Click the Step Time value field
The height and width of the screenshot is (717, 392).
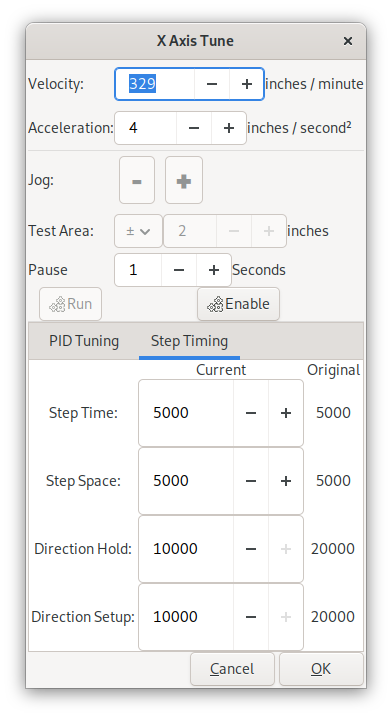point(186,413)
